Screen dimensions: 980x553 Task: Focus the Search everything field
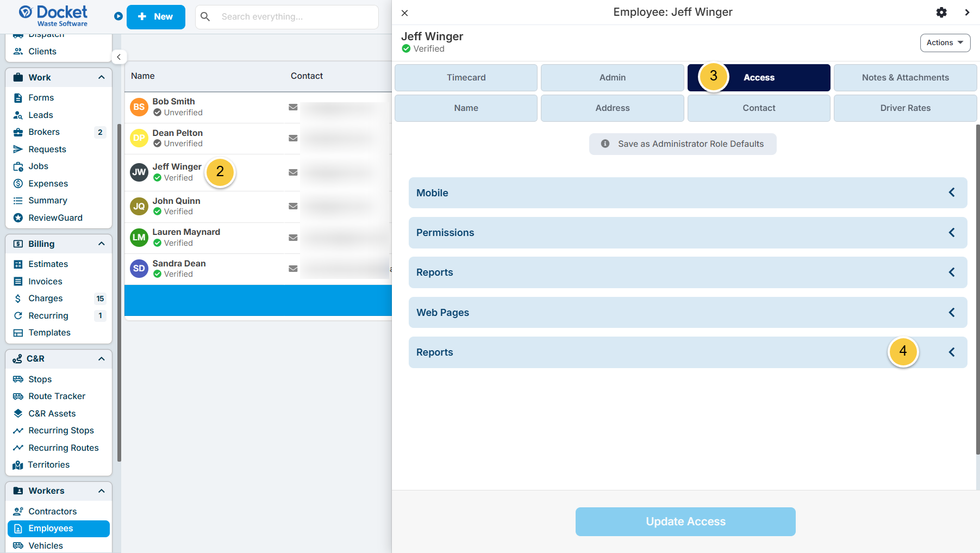[286, 17]
